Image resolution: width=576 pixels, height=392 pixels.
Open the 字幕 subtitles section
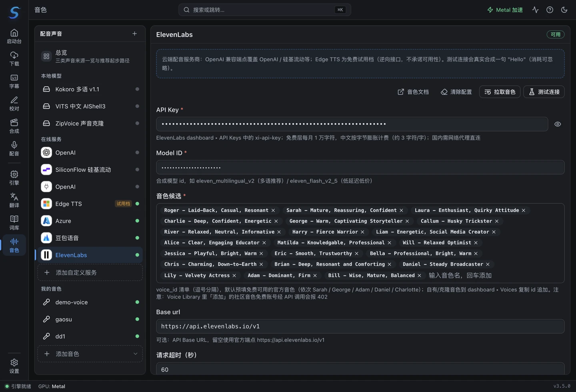point(14,81)
